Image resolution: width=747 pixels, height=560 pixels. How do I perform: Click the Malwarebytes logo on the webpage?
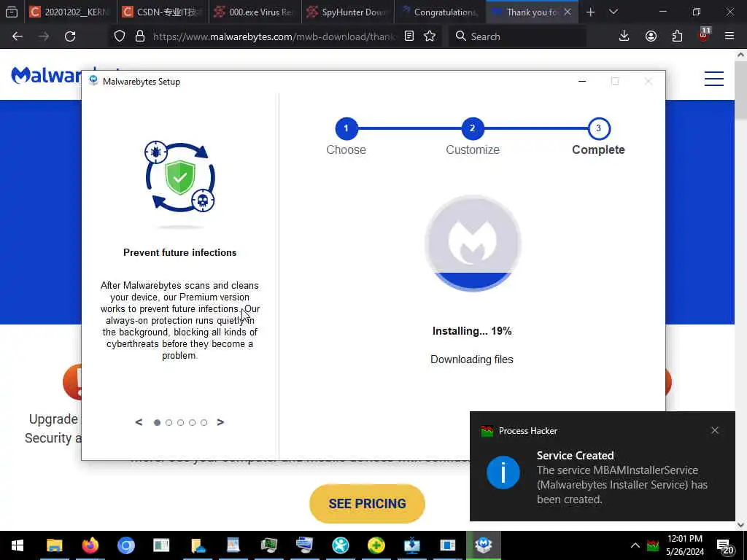pos(46,75)
